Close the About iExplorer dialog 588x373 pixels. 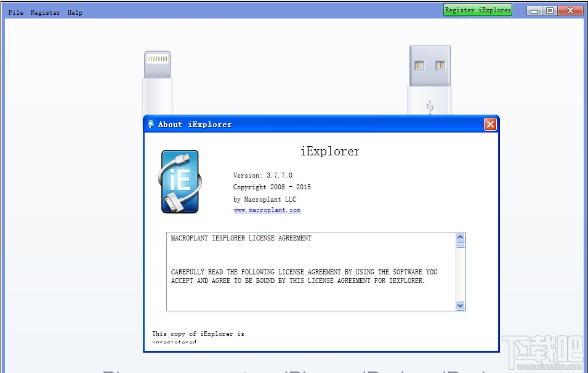click(x=490, y=125)
